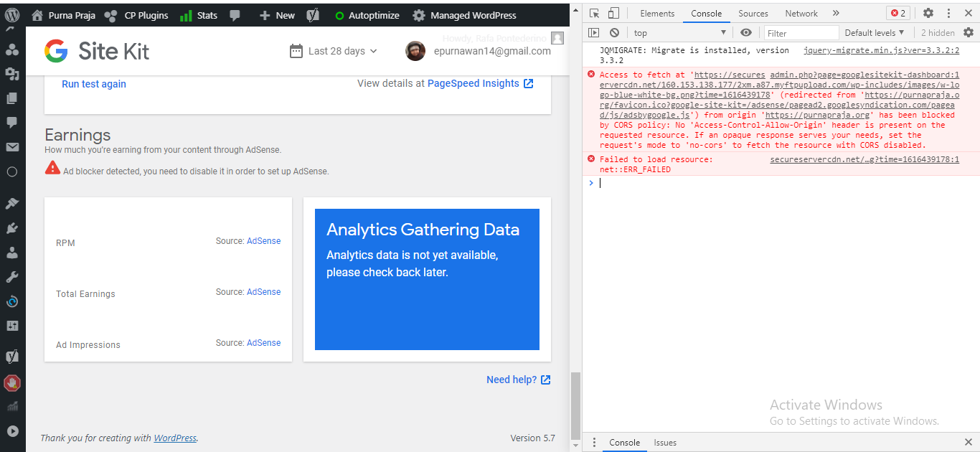Click inside the console Filter field

pyautogui.click(x=801, y=33)
